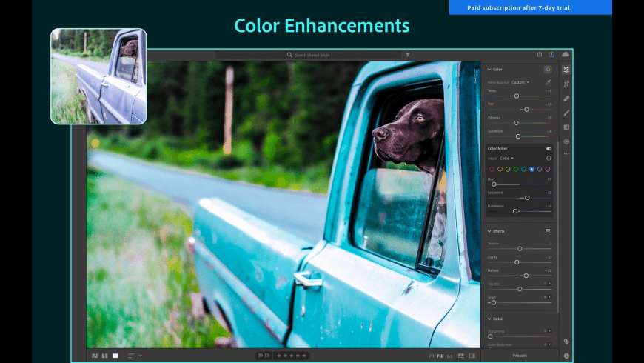Select the yellow color circle in Color Mixer
The height and width of the screenshot is (363, 644).
tap(508, 169)
